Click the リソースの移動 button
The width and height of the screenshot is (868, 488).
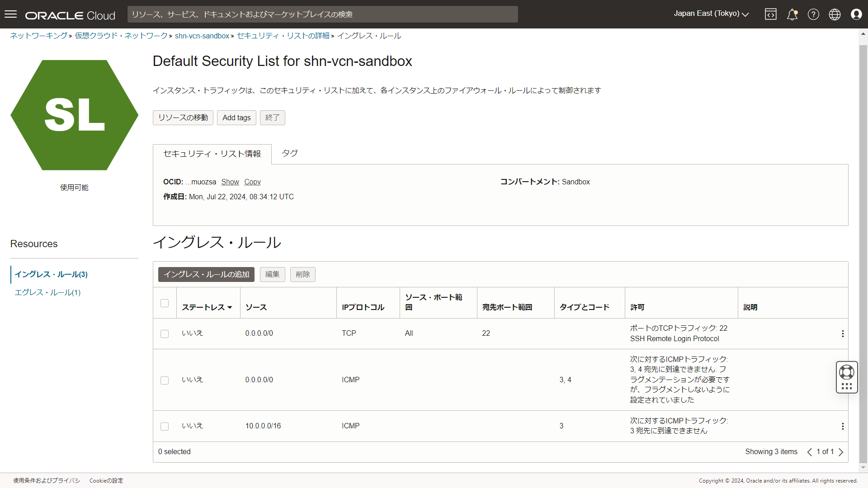click(x=183, y=117)
